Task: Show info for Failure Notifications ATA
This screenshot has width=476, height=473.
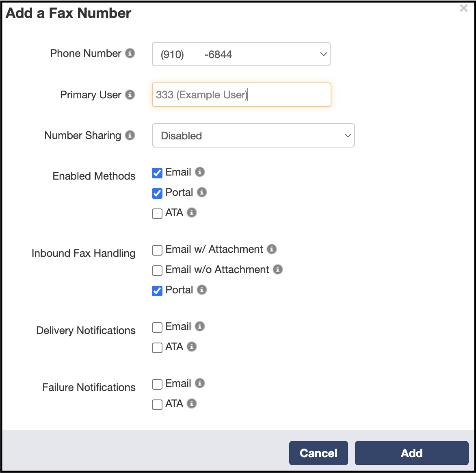Action: [192, 404]
